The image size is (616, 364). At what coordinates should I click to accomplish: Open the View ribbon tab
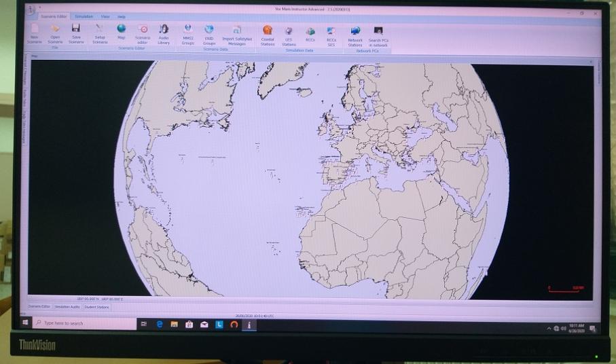(105, 16)
